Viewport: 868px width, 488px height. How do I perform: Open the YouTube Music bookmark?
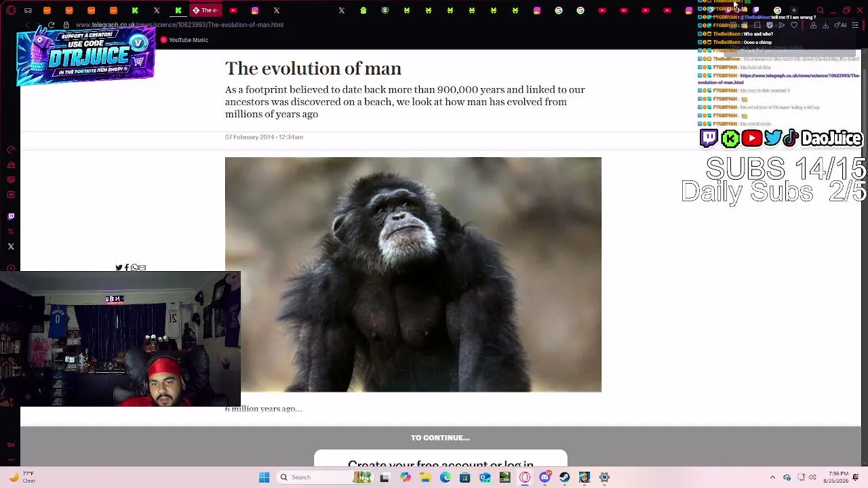(x=184, y=40)
